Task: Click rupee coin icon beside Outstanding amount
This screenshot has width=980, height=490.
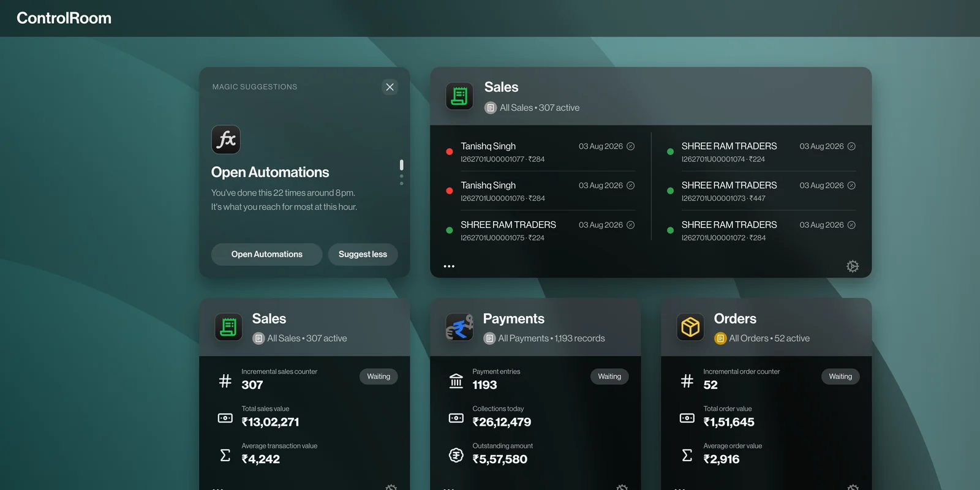Action: (456, 455)
